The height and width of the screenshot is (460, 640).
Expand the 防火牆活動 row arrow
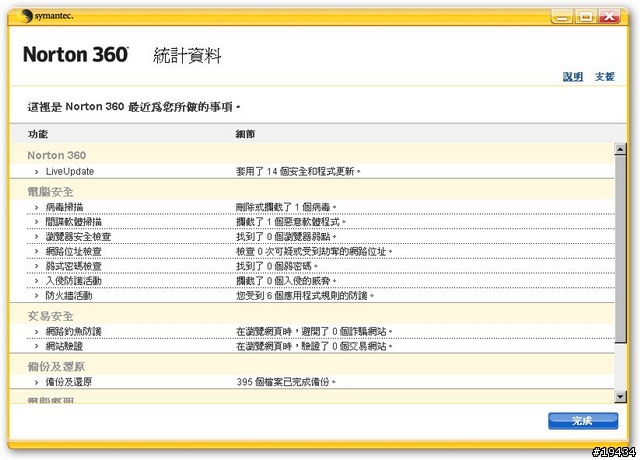(36, 296)
